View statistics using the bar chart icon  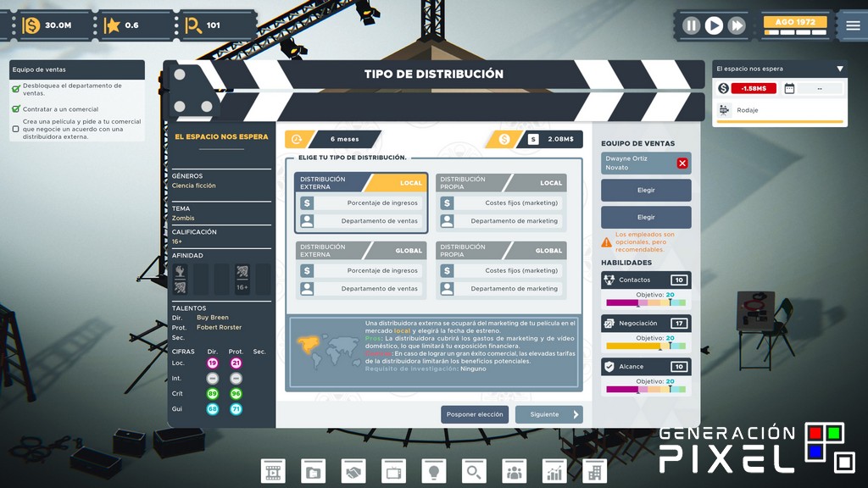point(555,472)
